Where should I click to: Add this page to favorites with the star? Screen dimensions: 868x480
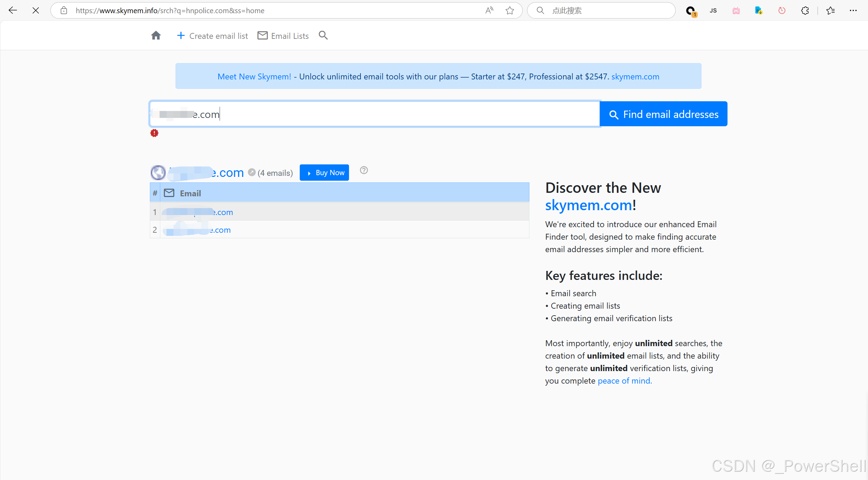pos(510,10)
